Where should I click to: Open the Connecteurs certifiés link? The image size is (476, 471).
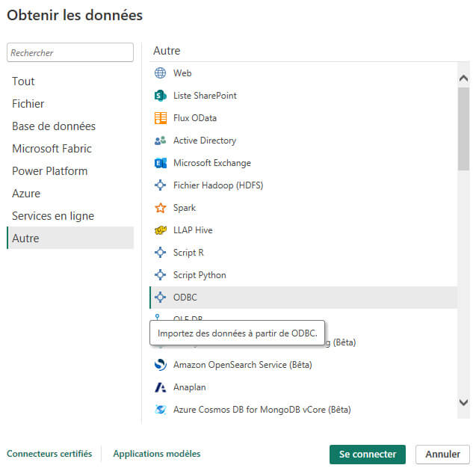[x=49, y=454]
